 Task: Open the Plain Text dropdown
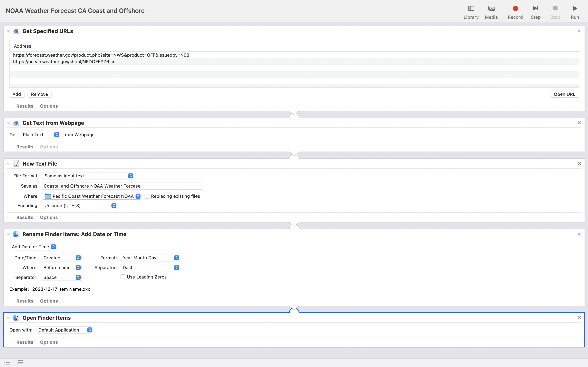tap(40, 135)
